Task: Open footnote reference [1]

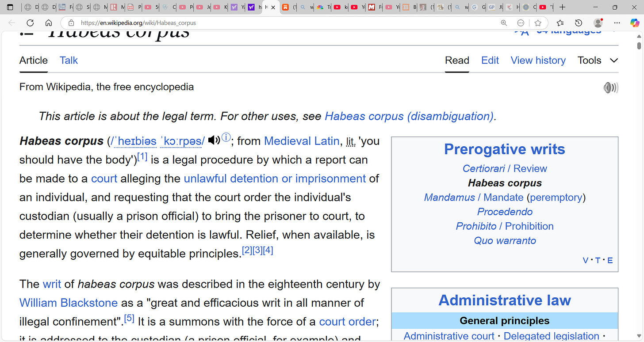Action: coord(142,156)
